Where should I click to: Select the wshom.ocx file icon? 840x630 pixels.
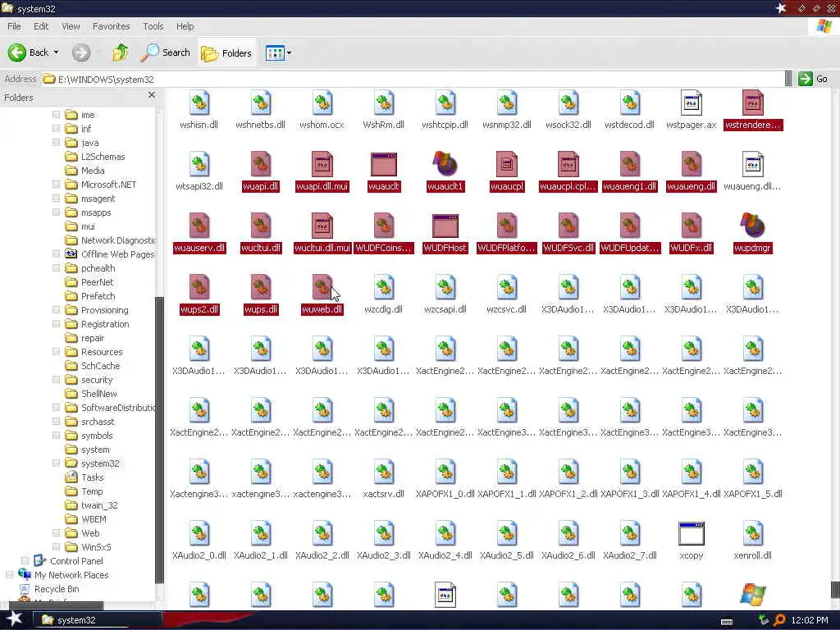pyautogui.click(x=322, y=103)
